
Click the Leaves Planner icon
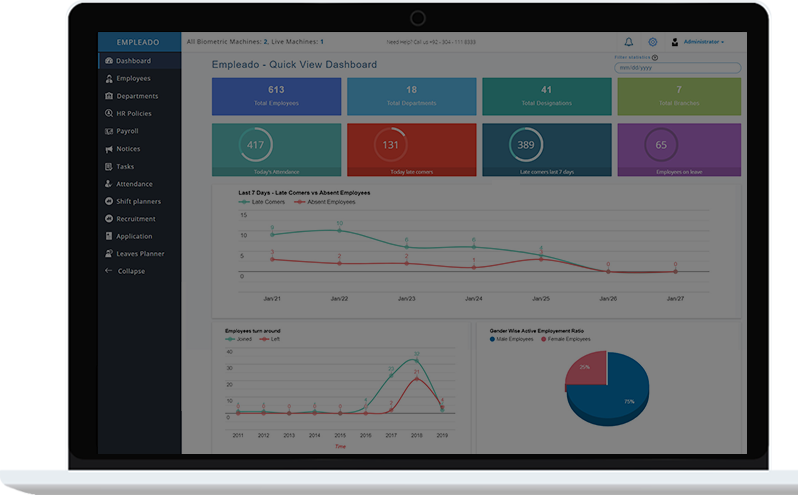(x=108, y=253)
